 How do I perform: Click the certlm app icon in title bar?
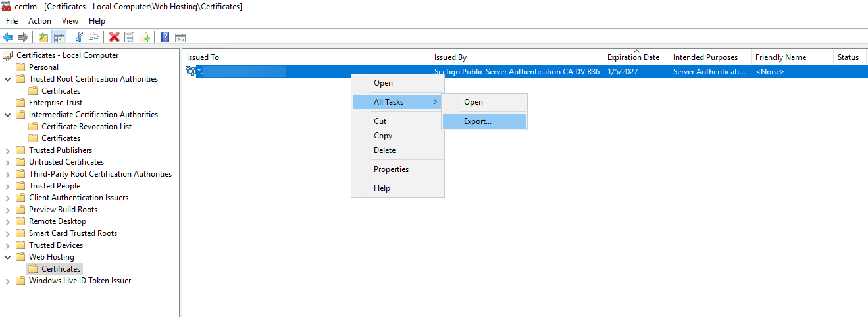(7, 7)
